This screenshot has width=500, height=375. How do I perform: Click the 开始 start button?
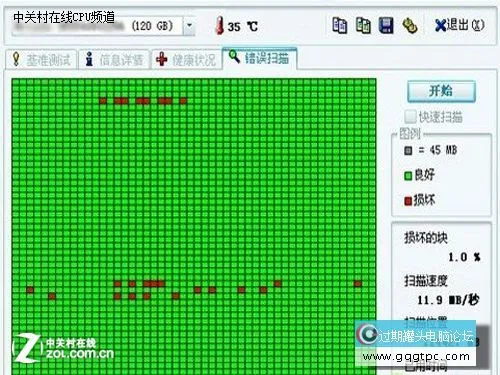(441, 91)
